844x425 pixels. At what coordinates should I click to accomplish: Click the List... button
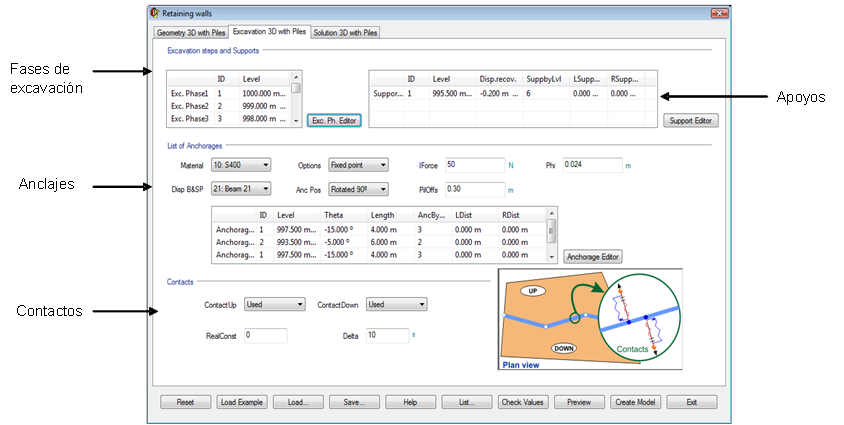pos(467,402)
